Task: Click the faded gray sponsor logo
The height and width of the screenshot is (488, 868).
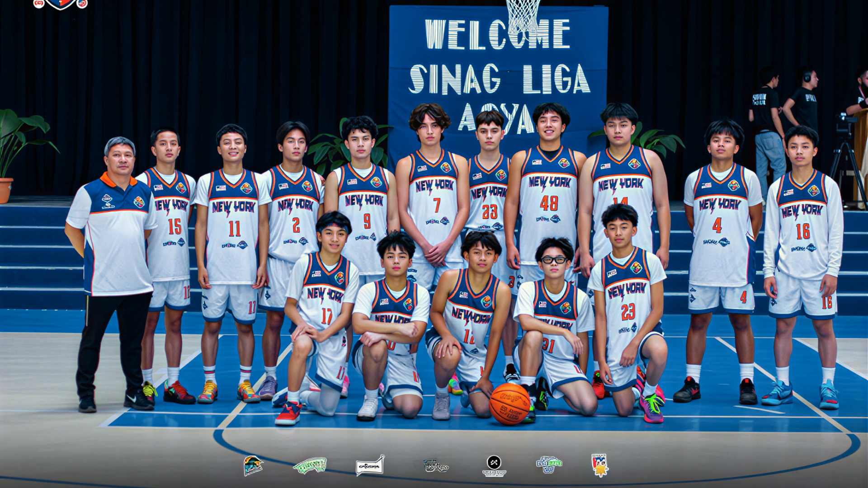Action: click(x=435, y=465)
